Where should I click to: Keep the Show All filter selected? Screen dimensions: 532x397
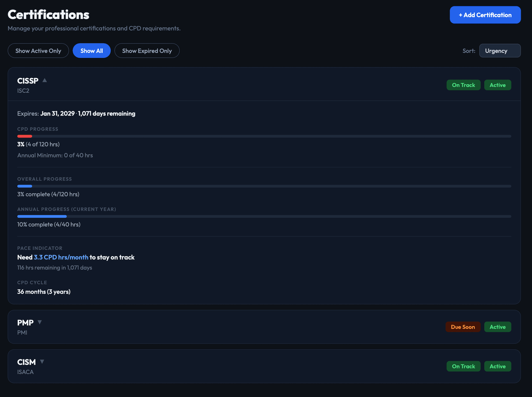(x=92, y=51)
